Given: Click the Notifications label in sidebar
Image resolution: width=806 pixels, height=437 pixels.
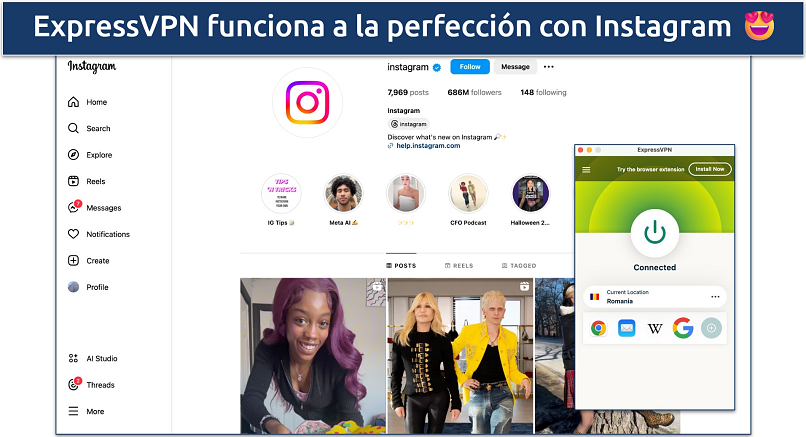Looking at the screenshot, I should click(x=108, y=234).
